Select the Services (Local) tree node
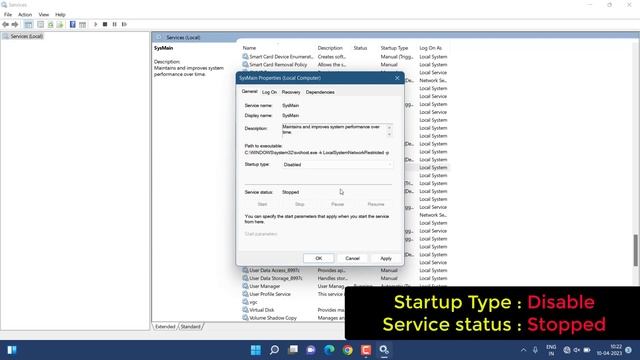 point(27,36)
